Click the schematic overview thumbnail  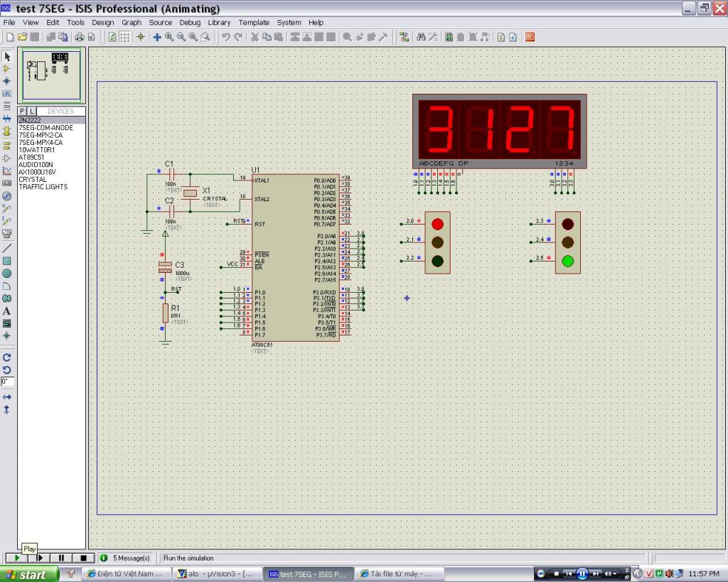tap(51, 76)
